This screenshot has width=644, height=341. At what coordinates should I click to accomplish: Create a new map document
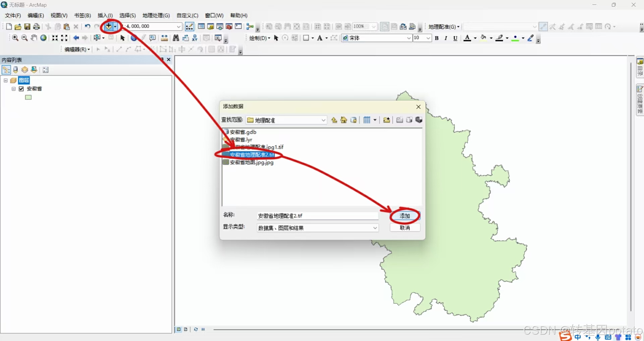tap(9, 27)
